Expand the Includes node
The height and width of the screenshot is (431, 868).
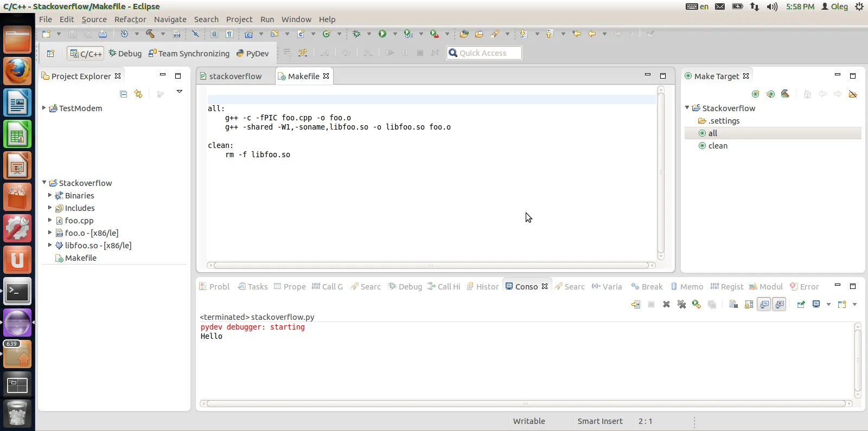[x=50, y=208]
